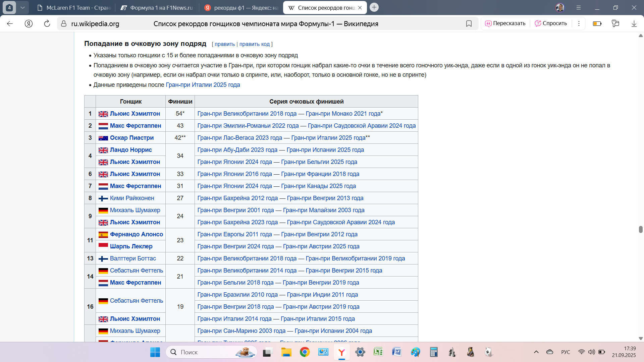The width and height of the screenshot is (644, 362).
Task: Click the OneDrive cloud tray icon
Action: click(550, 352)
